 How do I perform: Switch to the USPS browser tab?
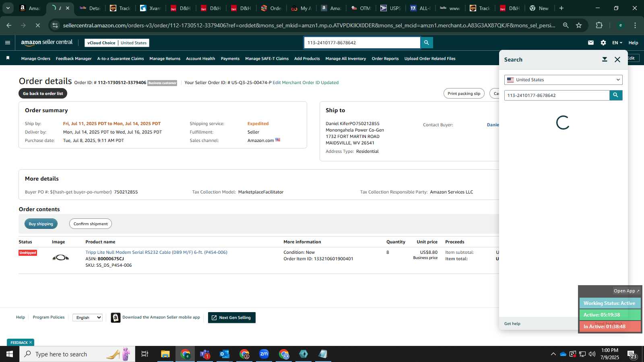point(390,8)
